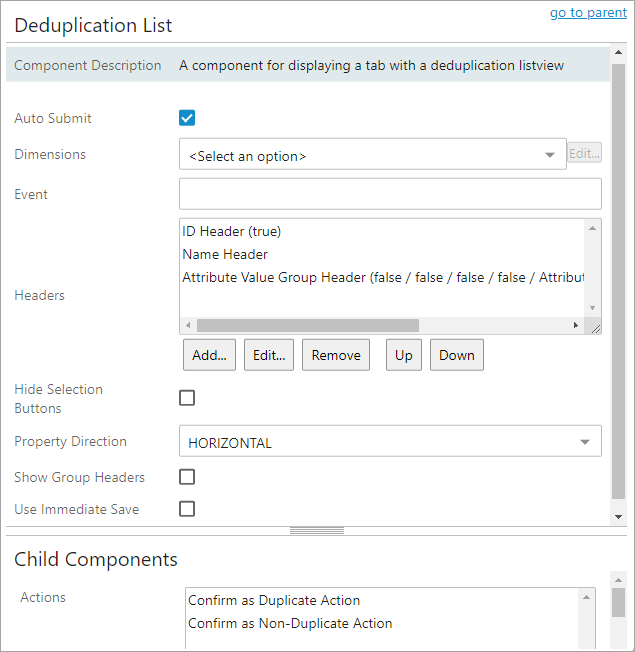Image resolution: width=635 pixels, height=652 pixels.
Task: Click the Edit... button below Headers list
Action: 268,355
